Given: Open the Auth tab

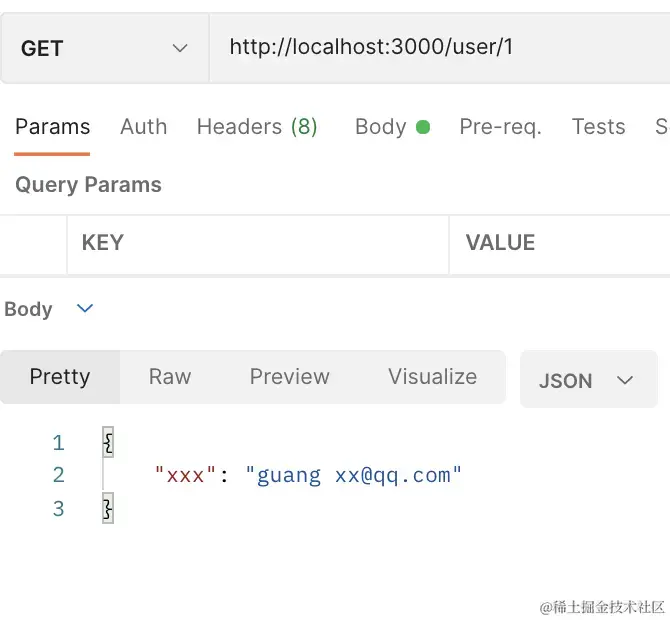Looking at the screenshot, I should pyautogui.click(x=144, y=127).
